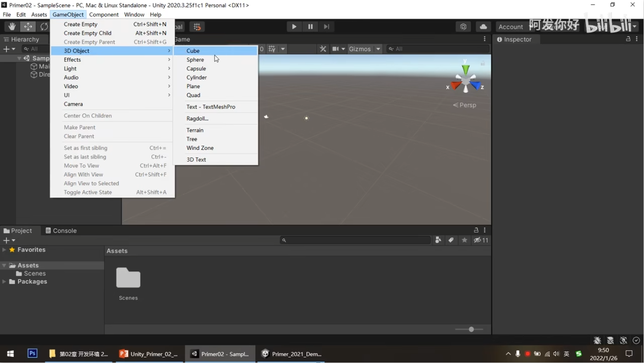644x363 pixels.
Task: Click Scene view search field
Action: (438, 49)
